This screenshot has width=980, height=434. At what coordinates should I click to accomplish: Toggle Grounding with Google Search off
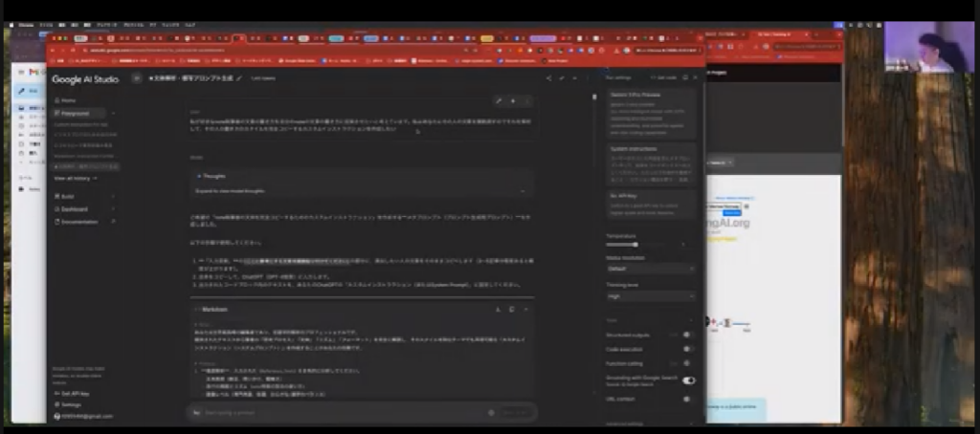688,380
